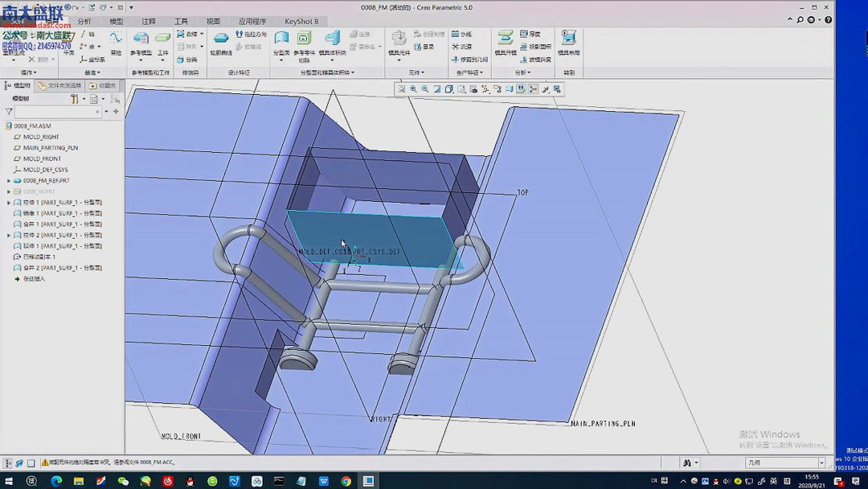Viewport: 868px width, 489px height.
Task: Toggle datum plane display in view toolbar
Action: point(521,89)
